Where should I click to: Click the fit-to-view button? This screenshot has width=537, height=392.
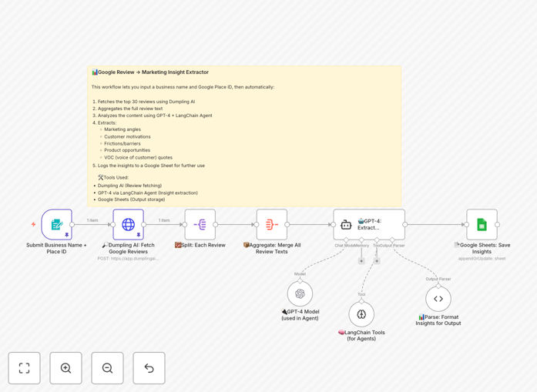pyautogui.click(x=25, y=368)
